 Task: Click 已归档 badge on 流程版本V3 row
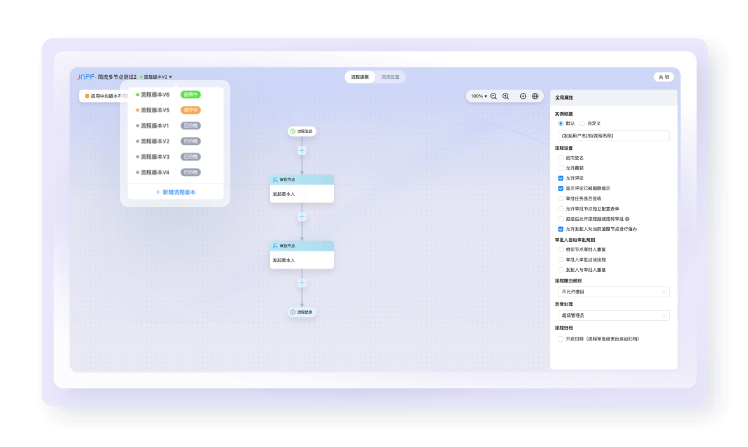click(x=190, y=157)
